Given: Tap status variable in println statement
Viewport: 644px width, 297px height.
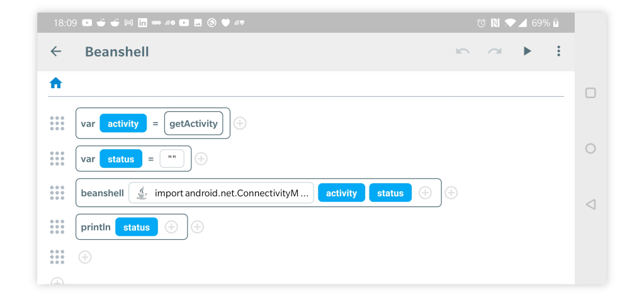Looking at the screenshot, I should [136, 227].
